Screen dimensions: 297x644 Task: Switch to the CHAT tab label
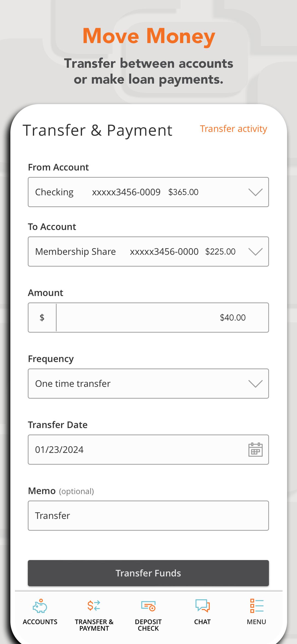pyautogui.click(x=203, y=622)
